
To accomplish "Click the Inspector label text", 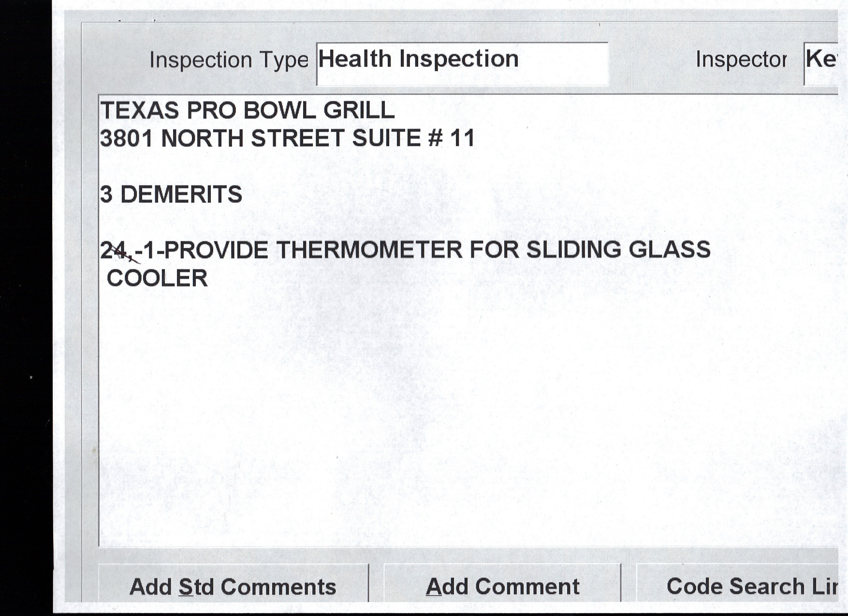I will click(x=741, y=59).
